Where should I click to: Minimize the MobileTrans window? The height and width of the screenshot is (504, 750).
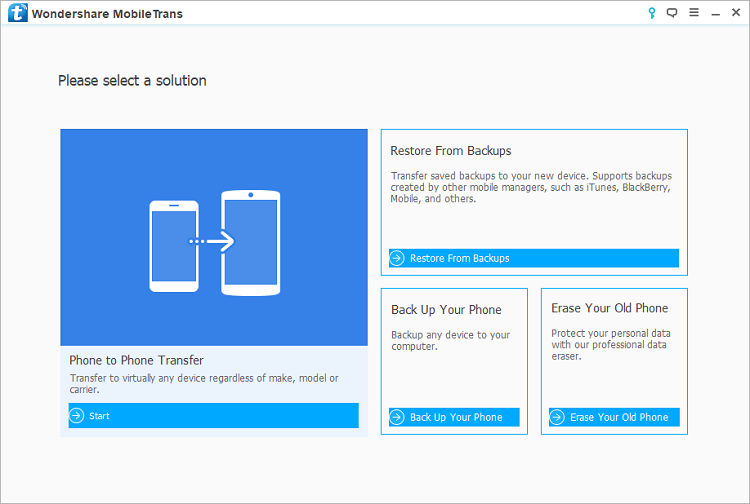716,15
